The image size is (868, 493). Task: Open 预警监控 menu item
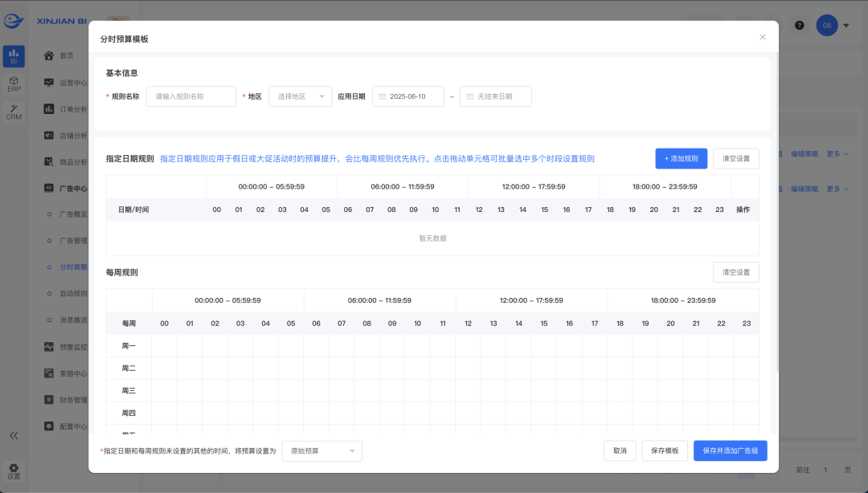(x=65, y=347)
